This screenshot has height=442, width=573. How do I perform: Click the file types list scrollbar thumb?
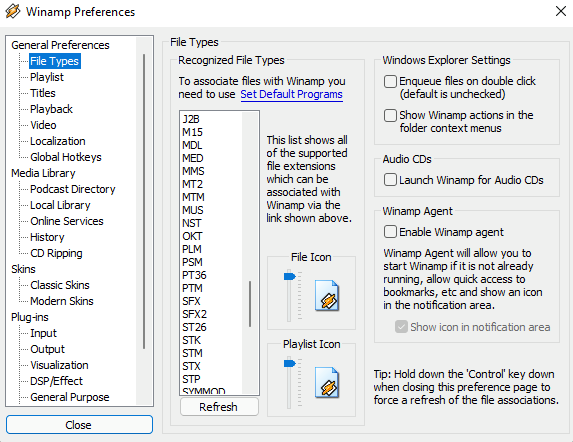coord(250,304)
